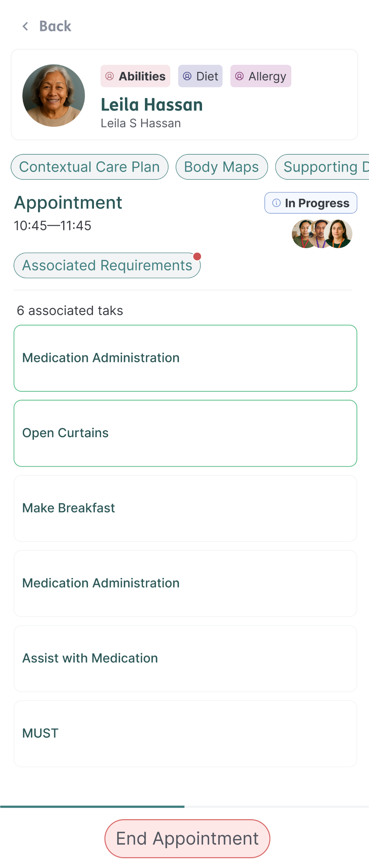The image size is (369, 868).
Task: Click the Allergy tag person icon
Action: 239,76
